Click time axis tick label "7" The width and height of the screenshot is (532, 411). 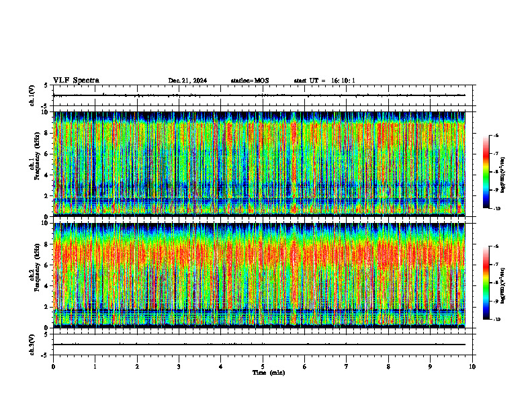coord(347,367)
